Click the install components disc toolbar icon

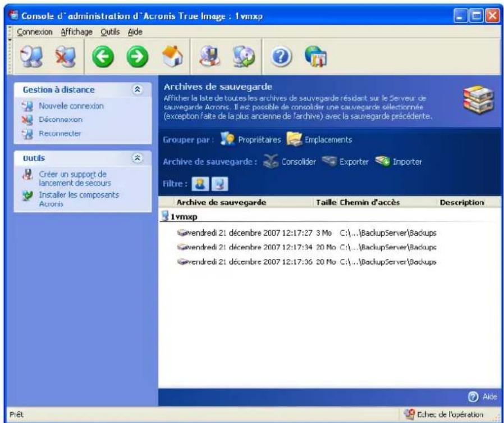(x=244, y=56)
